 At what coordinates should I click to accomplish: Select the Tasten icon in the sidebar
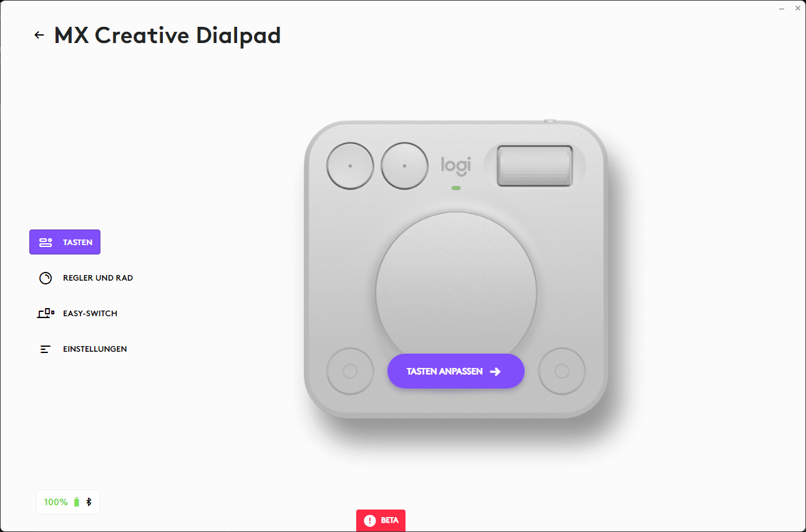click(x=46, y=242)
